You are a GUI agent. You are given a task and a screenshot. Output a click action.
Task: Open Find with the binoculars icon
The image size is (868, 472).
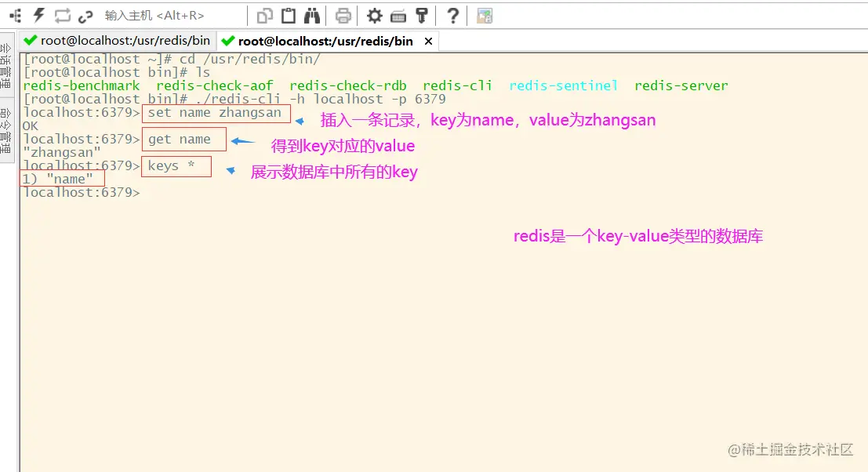pyautogui.click(x=311, y=16)
